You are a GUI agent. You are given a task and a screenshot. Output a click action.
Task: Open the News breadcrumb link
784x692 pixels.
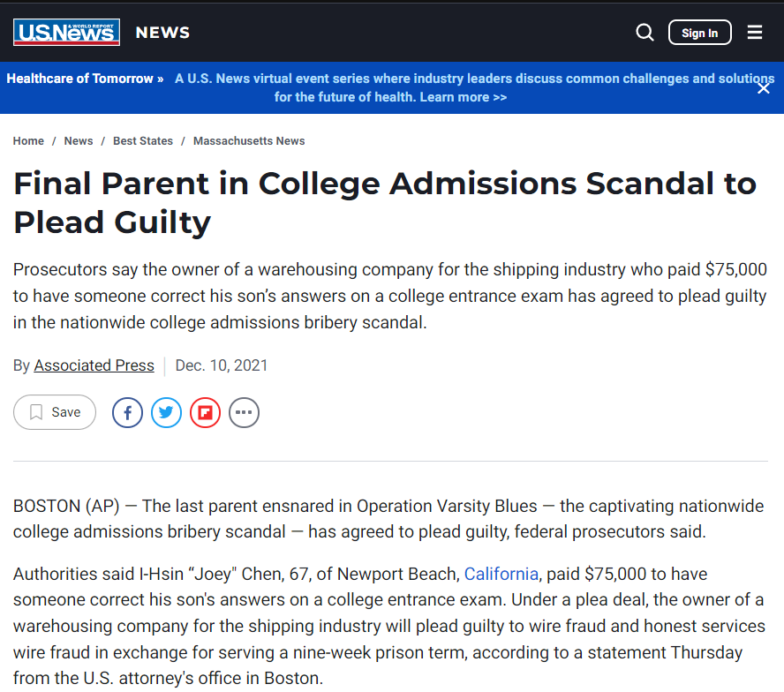(x=79, y=141)
